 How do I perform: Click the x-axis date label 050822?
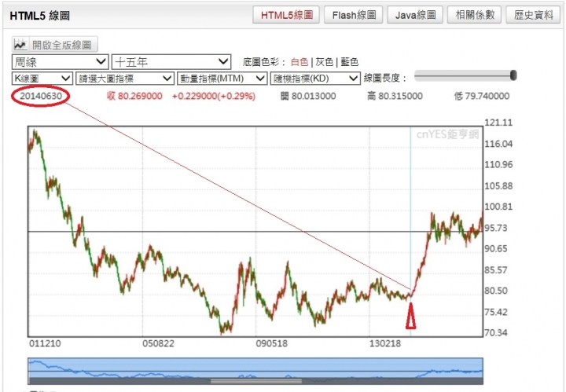click(158, 343)
